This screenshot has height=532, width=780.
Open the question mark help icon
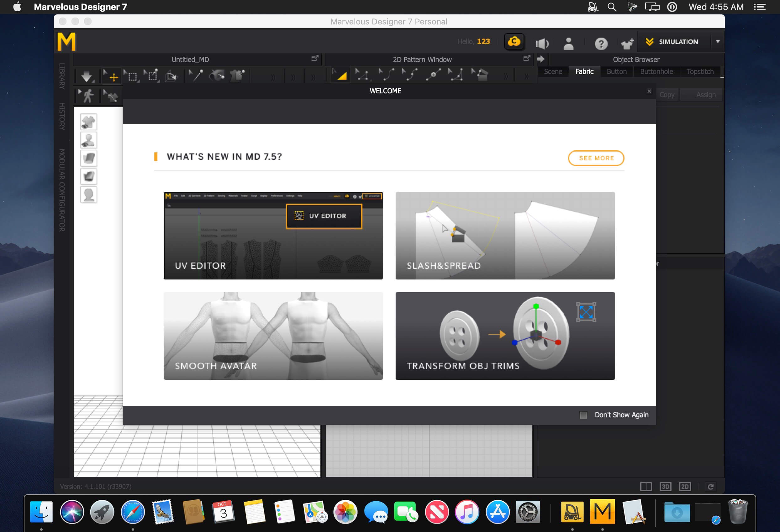pos(601,43)
